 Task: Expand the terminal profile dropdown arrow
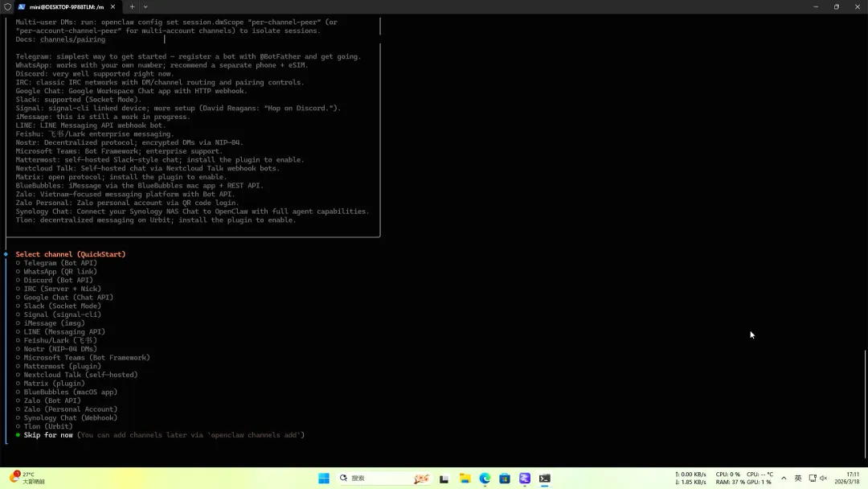[x=145, y=6]
